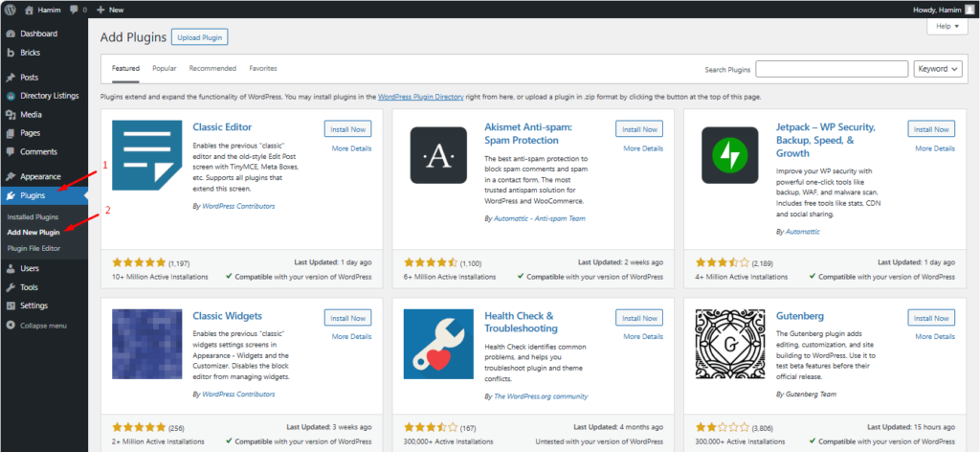This screenshot has width=980, height=452.
Task: Switch to the Popular tab
Action: [x=165, y=69]
